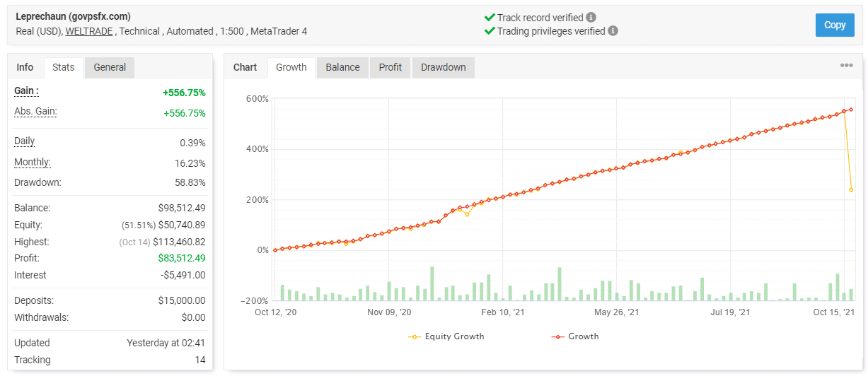This screenshot has height=376, width=868.
Task: Click the final equity growth data point
Action: (851, 189)
